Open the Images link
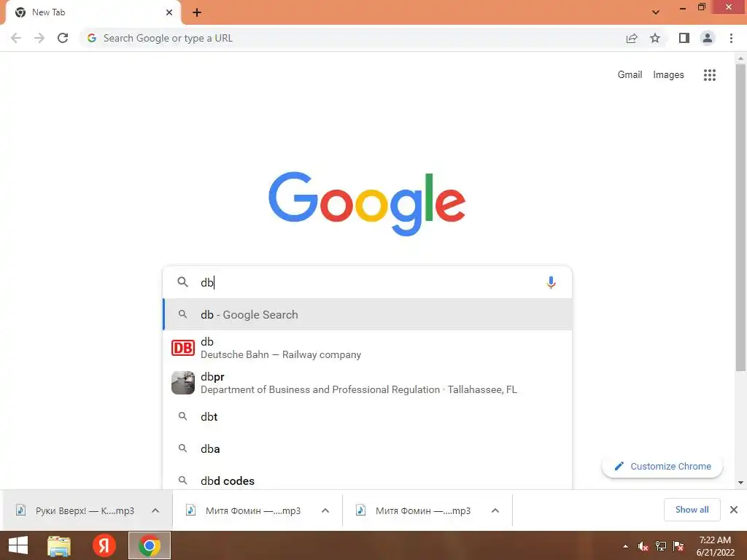Image resolution: width=747 pixels, height=560 pixels. pyautogui.click(x=668, y=75)
